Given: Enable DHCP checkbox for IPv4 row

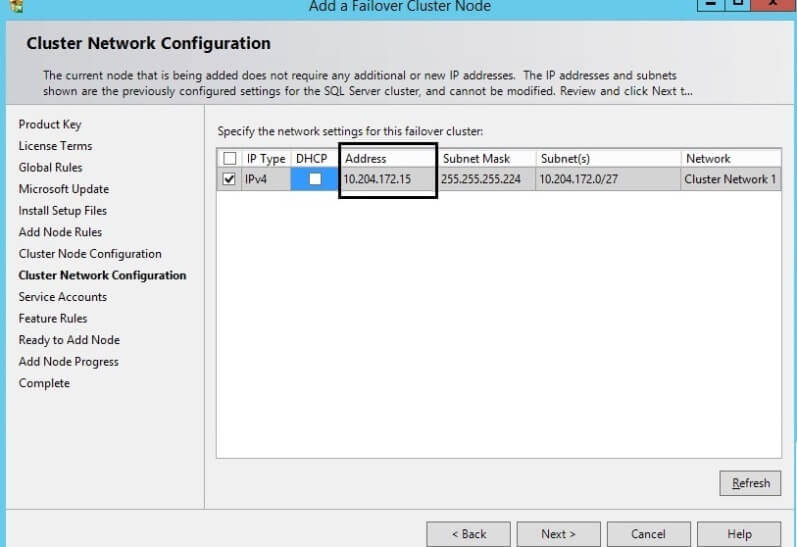Looking at the screenshot, I should (315, 179).
